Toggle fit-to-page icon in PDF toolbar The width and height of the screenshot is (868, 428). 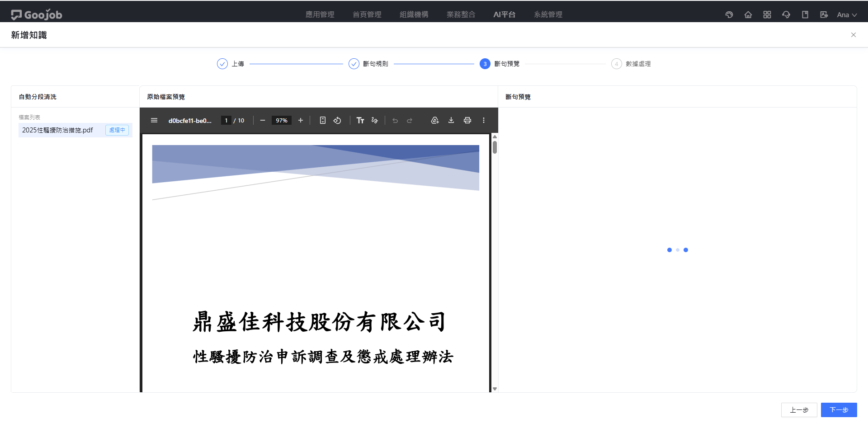pyautogui.click(x=323, y=120)
